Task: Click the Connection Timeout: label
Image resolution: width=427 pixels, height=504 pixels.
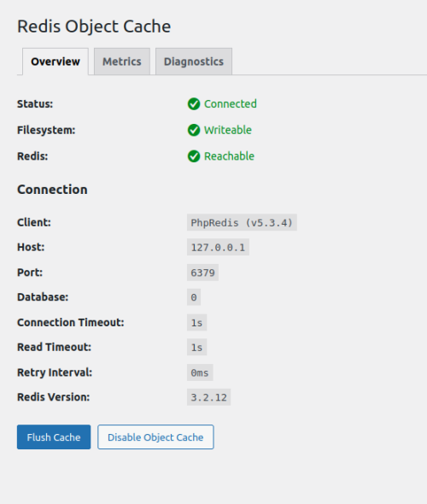Action: (x=71, y=322)
